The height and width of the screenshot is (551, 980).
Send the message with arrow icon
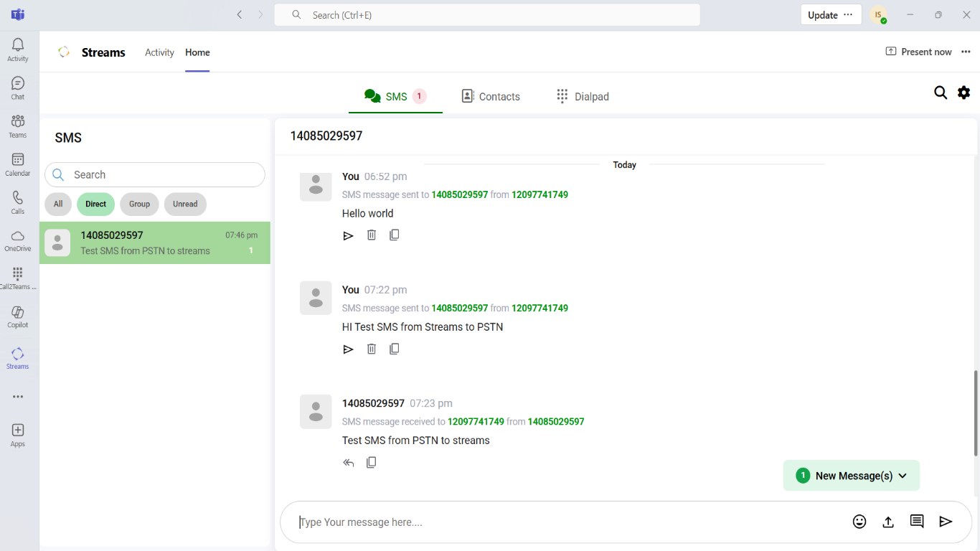(946, 522)
